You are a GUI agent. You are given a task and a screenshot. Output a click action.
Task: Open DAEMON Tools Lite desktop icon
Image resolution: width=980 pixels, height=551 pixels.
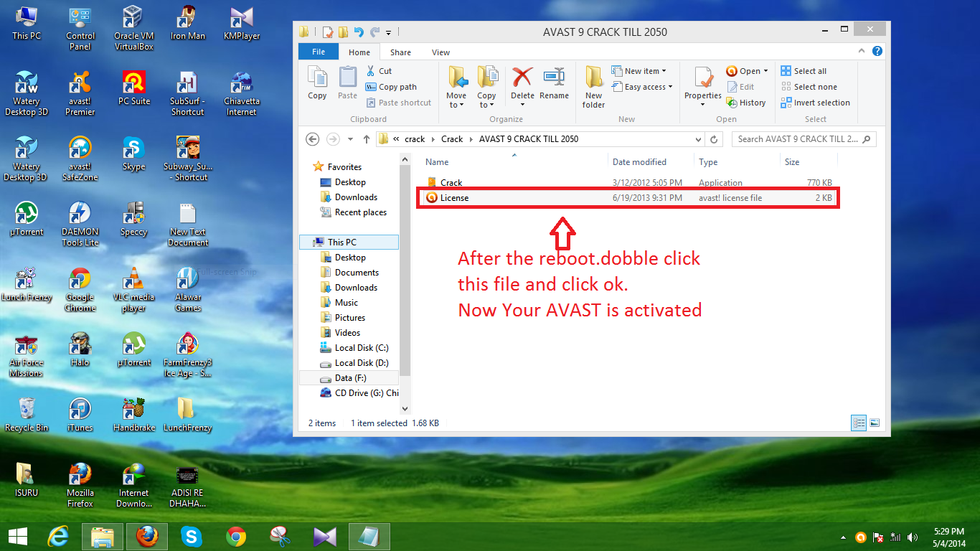(x=80, y=224)
